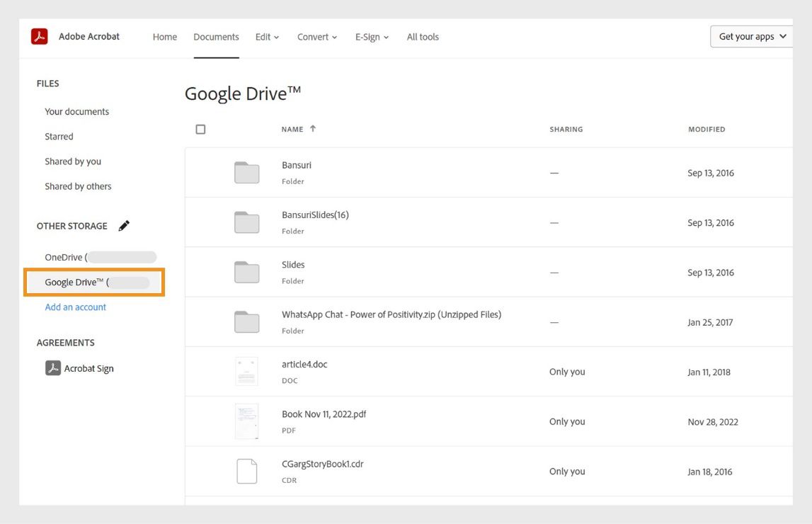Open the WhatsApp Chat unzipped files folder icon

coord(246,321)
